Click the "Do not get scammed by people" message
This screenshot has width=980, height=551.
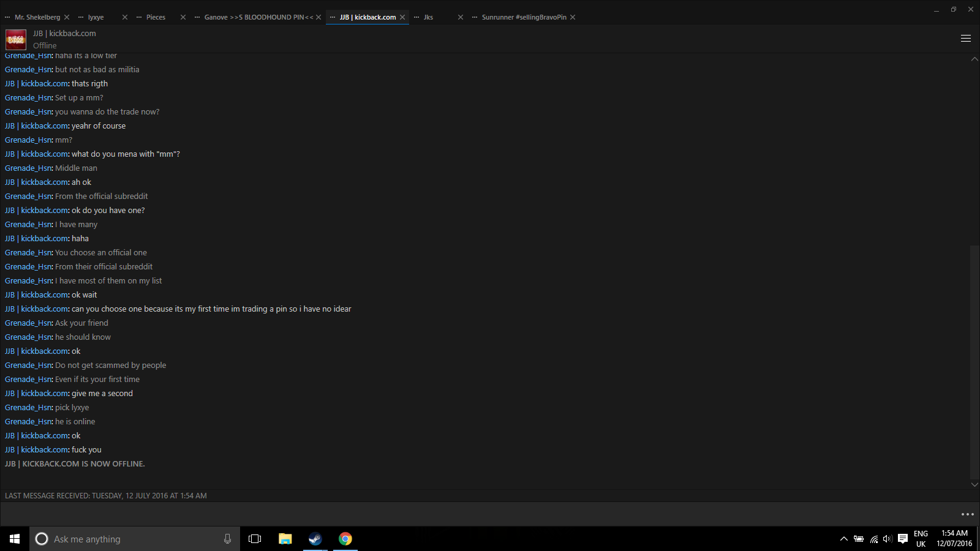coord(110,365)
